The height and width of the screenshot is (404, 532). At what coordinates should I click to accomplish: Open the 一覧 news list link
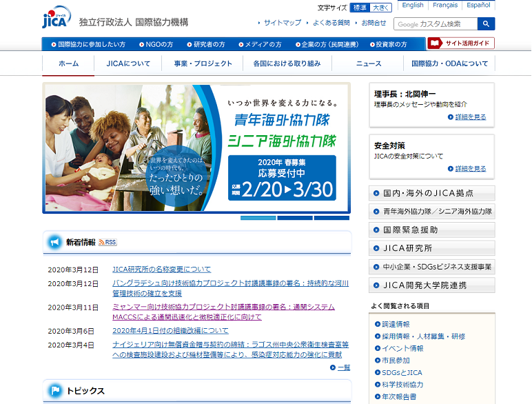pos(344,367)
